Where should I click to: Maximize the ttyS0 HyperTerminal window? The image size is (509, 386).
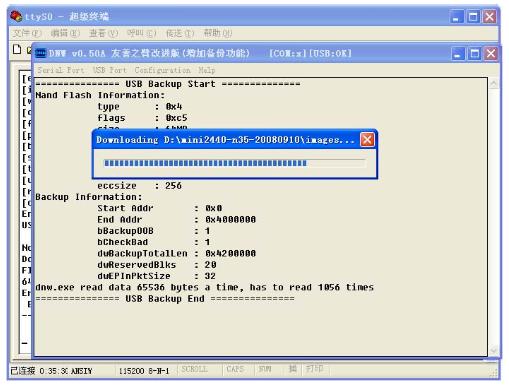pyautogui.click(x=473, y=17)
